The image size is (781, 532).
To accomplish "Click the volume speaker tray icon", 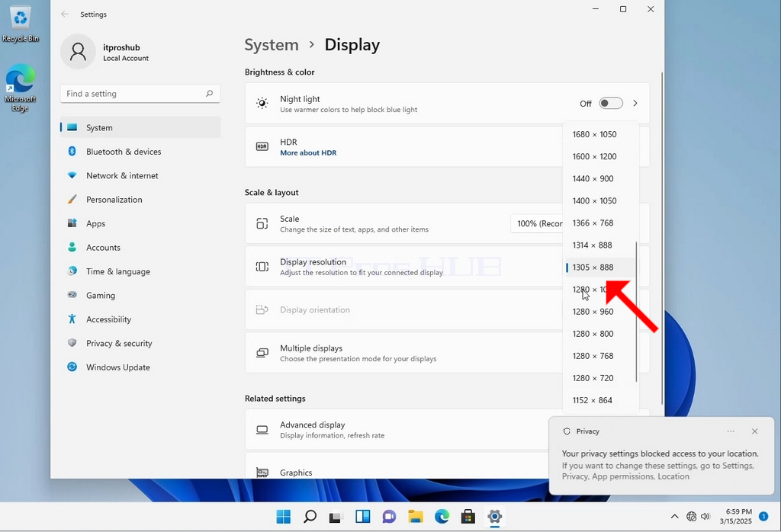I will (705, 517).
